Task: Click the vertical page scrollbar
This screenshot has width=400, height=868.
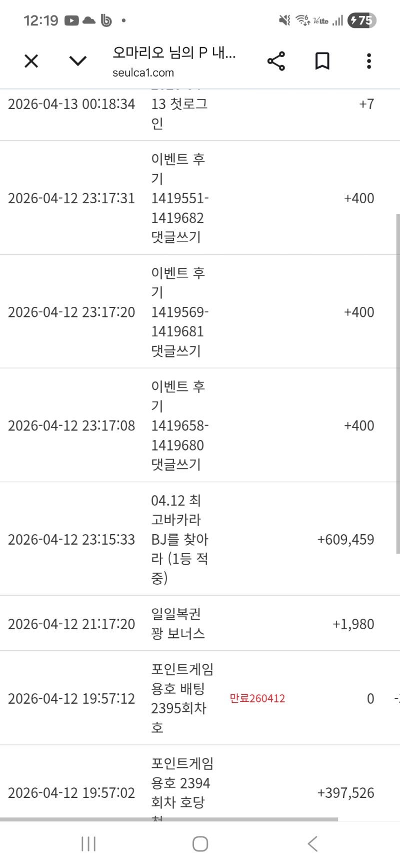Action: [397, 383]
